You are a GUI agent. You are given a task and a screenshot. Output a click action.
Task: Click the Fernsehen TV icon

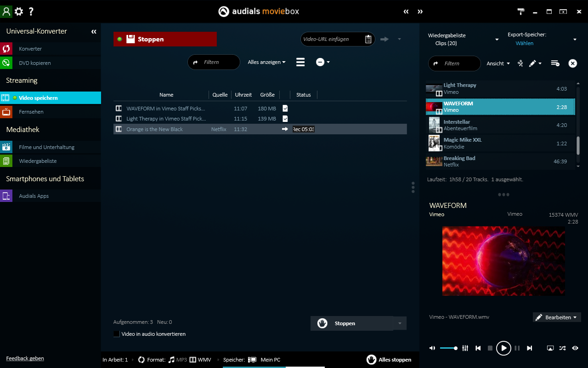[6, 112]
